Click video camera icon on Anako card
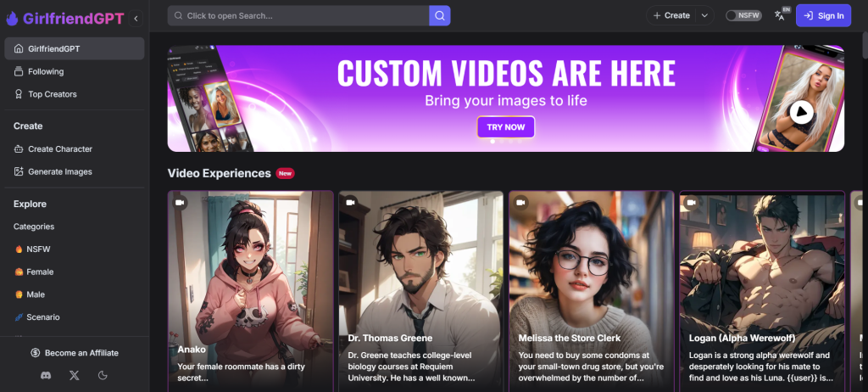This screenshot has height=392, width=868. pyautogui.click(x=180, y=203)
